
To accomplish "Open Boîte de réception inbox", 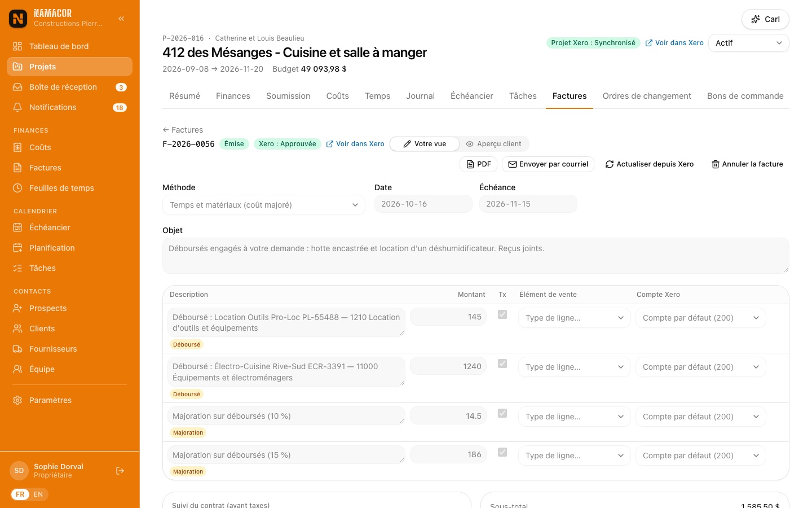I will (x=69, y=87).
